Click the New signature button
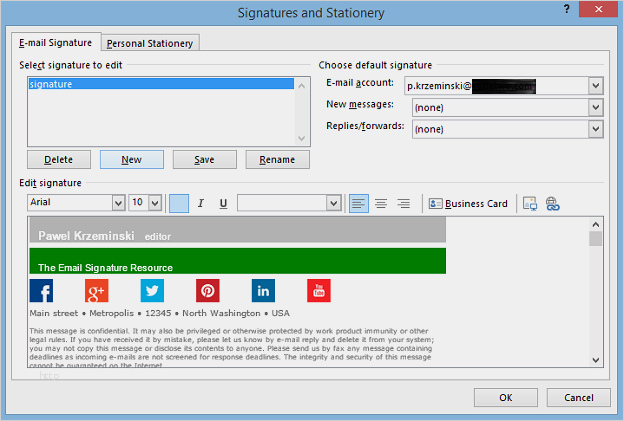 point(131,160)
